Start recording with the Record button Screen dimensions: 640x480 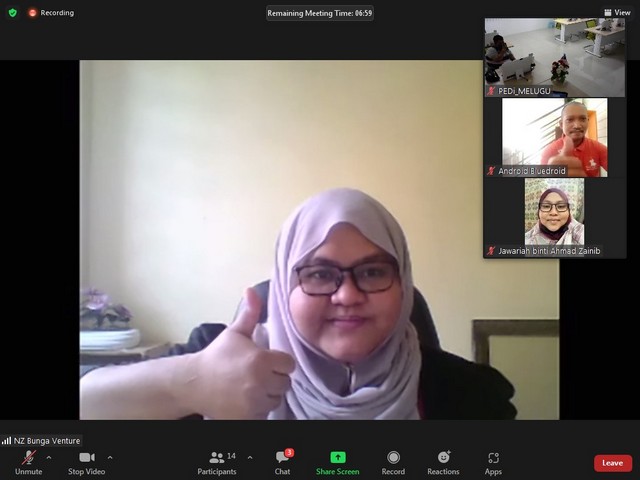coord(393,462)
